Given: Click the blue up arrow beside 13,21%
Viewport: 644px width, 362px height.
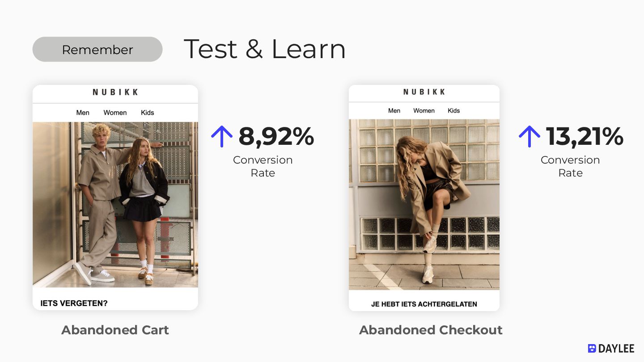Looking at the screenshot, I should point(530,136).
